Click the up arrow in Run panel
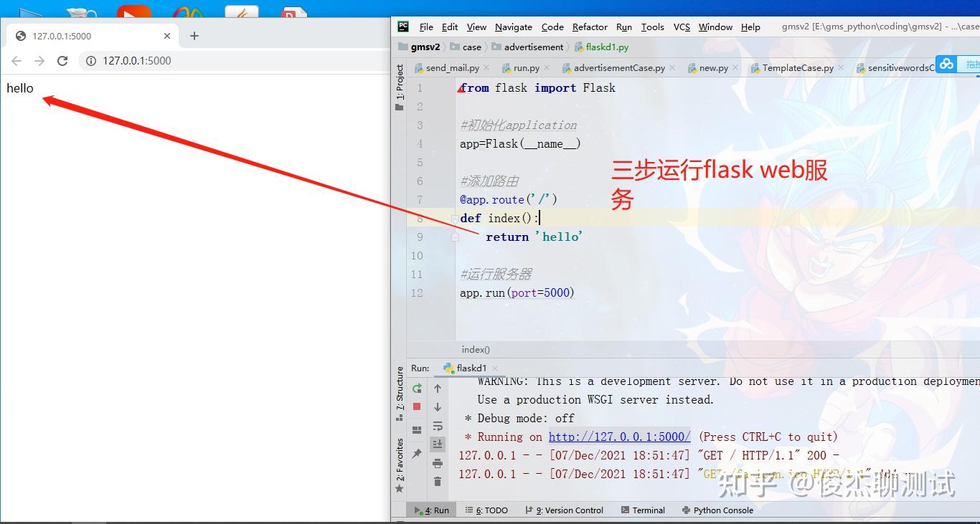980x524 pixels. (x=438, y=389)
